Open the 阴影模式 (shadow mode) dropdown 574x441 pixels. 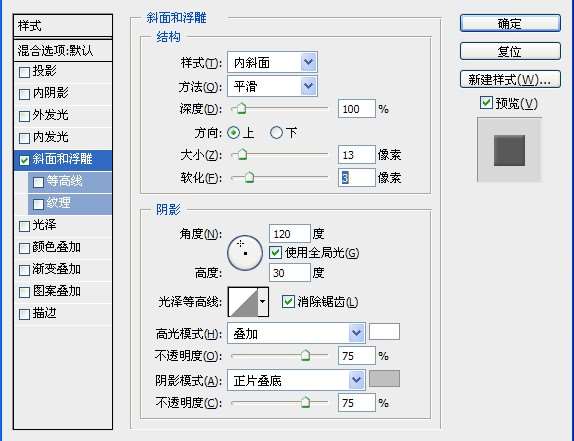(296, 380)
